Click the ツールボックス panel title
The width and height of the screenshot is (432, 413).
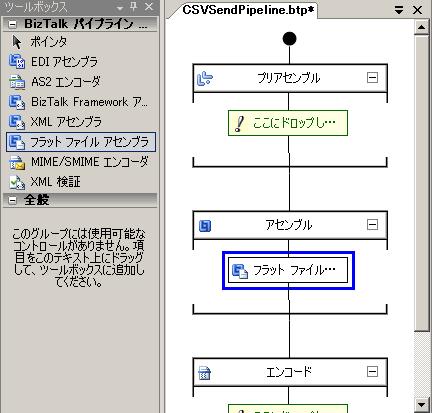click(x=36, y=7)
